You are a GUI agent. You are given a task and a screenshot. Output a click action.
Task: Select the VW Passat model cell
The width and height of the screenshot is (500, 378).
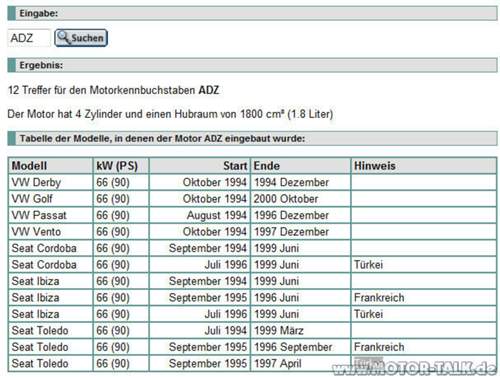(x=51, y=215)
